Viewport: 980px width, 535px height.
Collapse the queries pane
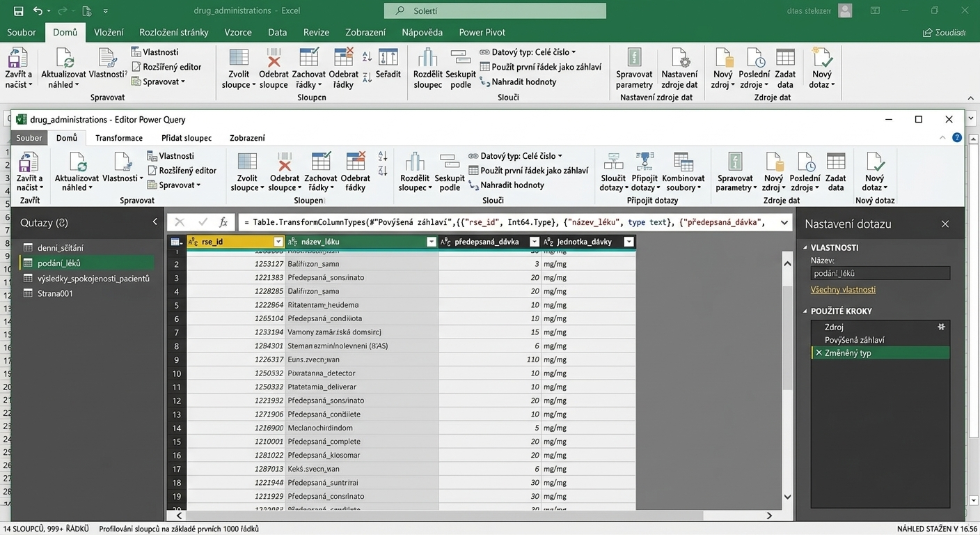tap(155, 222)
